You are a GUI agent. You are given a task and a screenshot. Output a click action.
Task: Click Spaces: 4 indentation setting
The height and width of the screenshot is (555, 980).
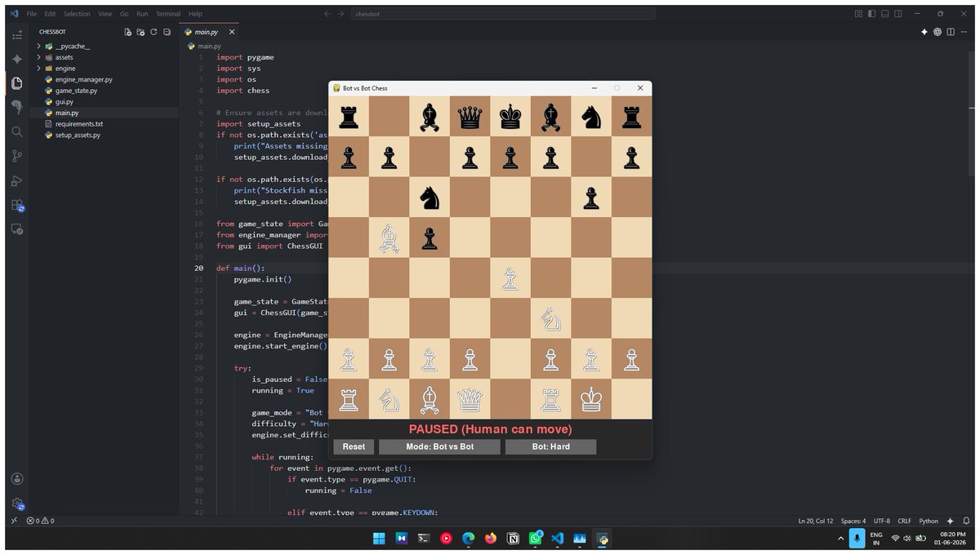coord(853,521)
